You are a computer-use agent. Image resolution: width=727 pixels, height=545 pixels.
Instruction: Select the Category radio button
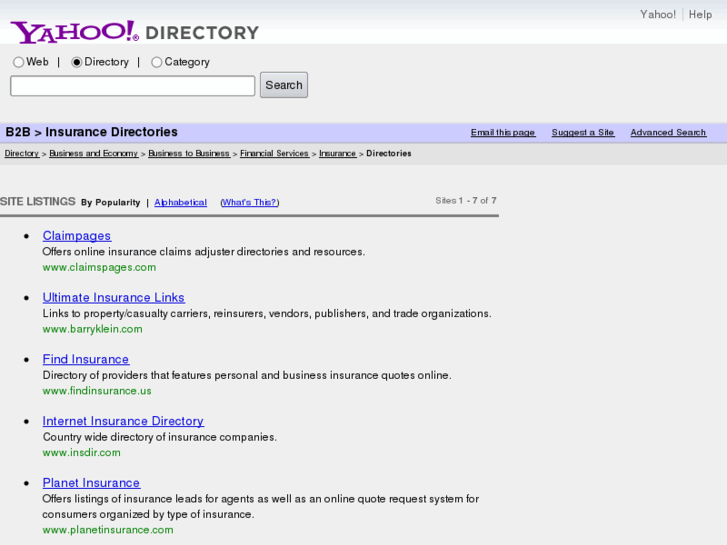tap(157, 62)
